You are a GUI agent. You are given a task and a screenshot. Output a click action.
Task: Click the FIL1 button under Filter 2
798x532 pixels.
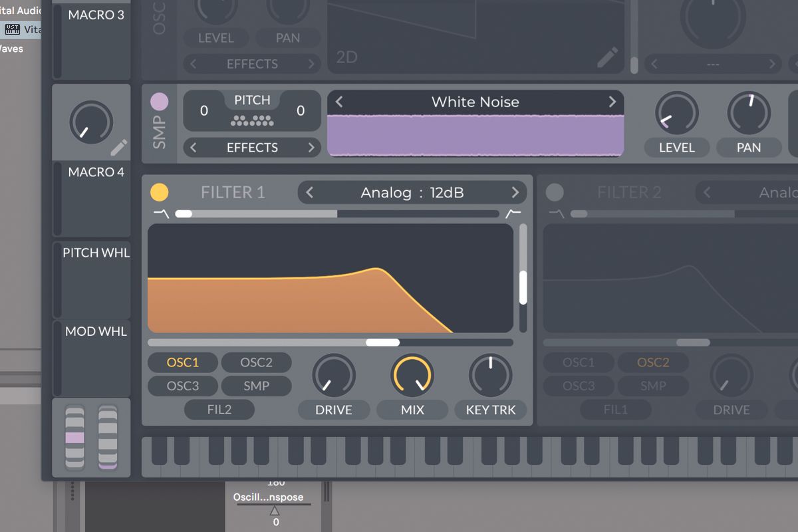616,410
